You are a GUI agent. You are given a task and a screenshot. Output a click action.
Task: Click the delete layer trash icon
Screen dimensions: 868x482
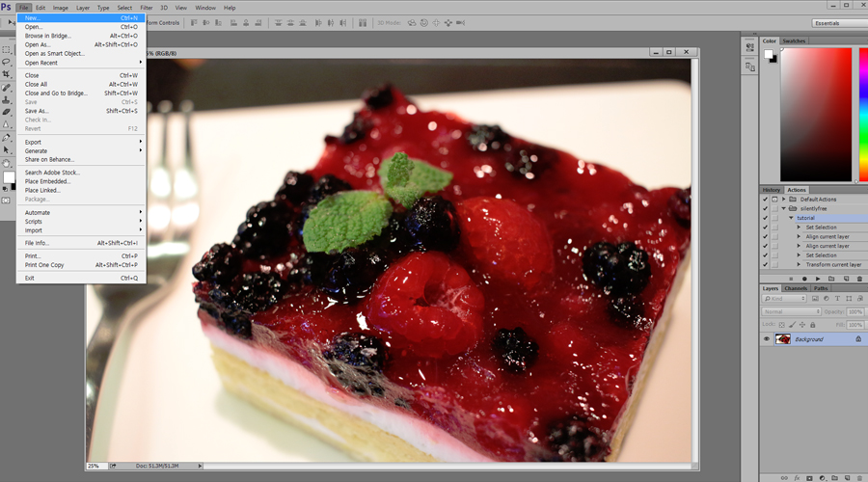click(859, 477)
